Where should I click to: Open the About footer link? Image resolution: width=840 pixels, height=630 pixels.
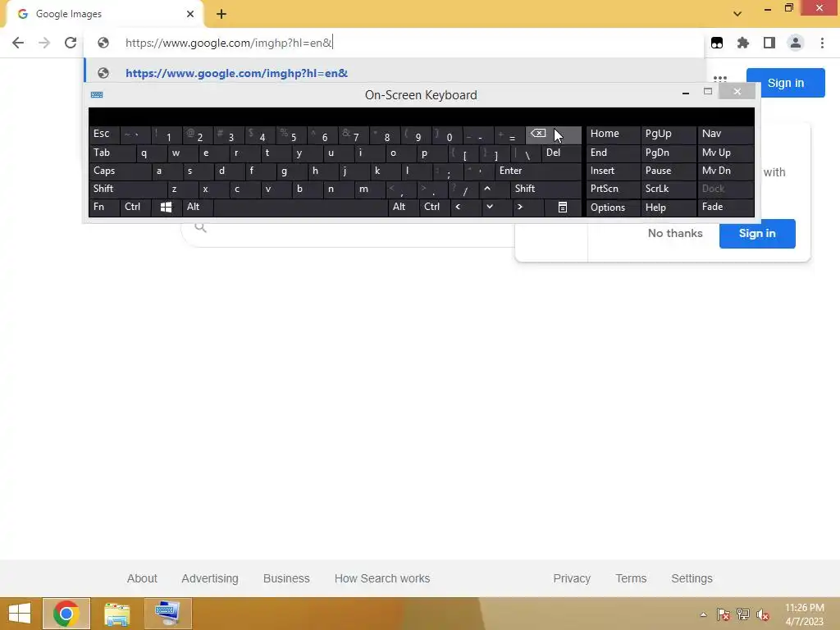(142, 578)
